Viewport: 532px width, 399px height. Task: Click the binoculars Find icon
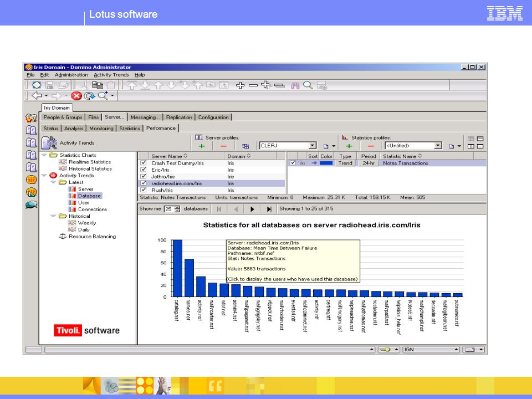[x=295, y=85]
